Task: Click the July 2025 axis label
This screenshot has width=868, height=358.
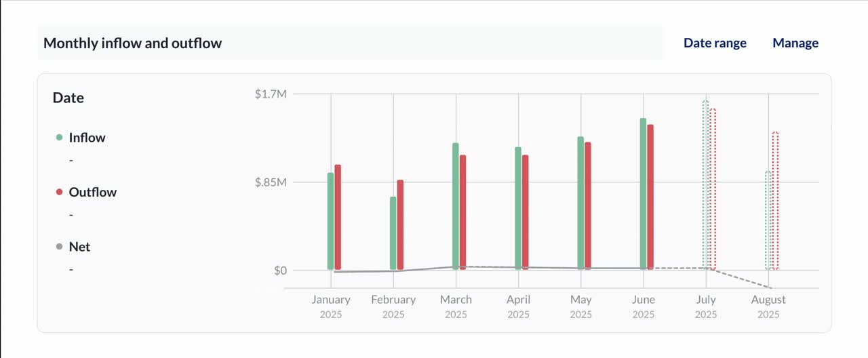Action: pos(706,306)
